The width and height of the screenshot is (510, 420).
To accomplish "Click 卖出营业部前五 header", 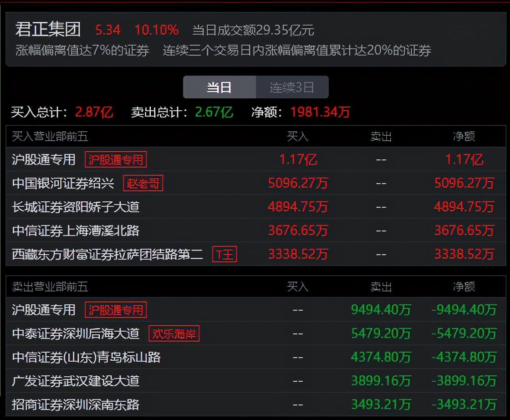I will pos(50,287).
